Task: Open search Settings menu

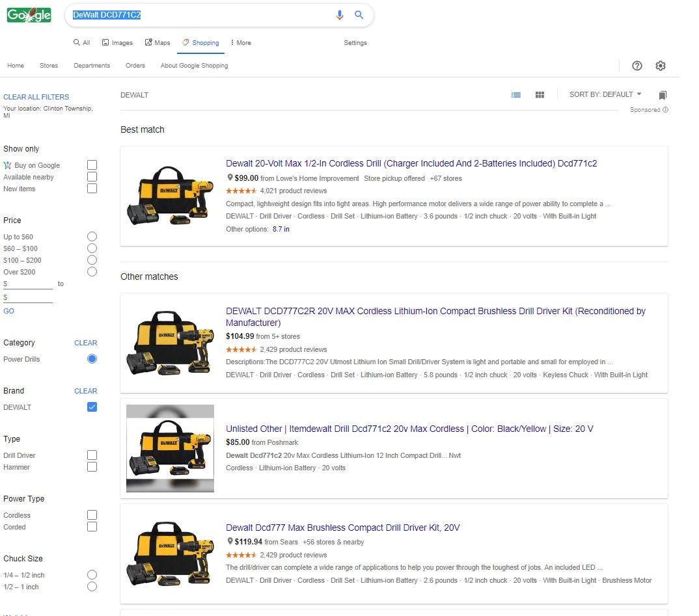Action: coord(355,43)
